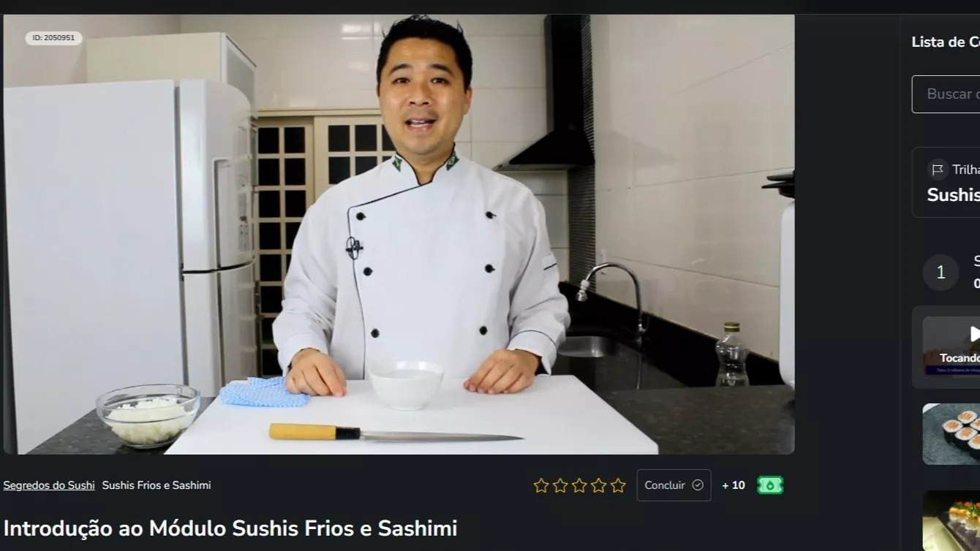Screen dimensions: 980x551
Task: Open the Sushis Frios e Sashimi breadcrumb
Action: coord(157,485)
